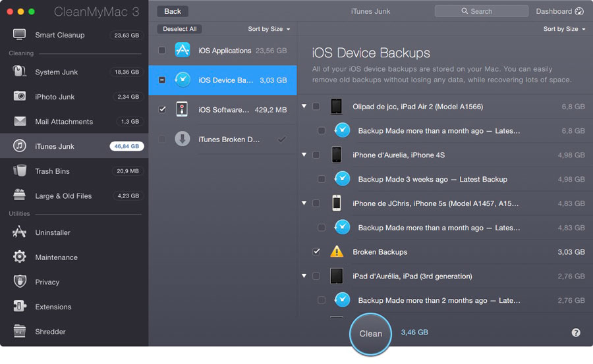Toggle the iOS Device Backups checkbox
The width and height of the screenshot is (593, 364).
coord(162,80)
